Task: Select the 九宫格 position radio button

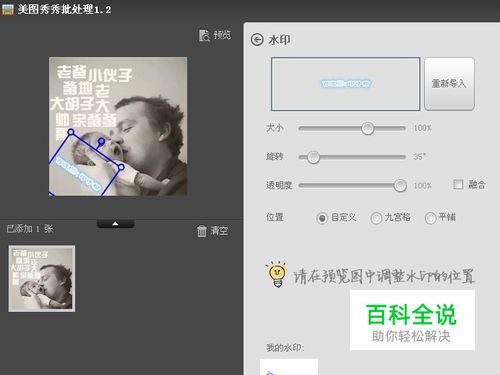Action: (376, 218)
